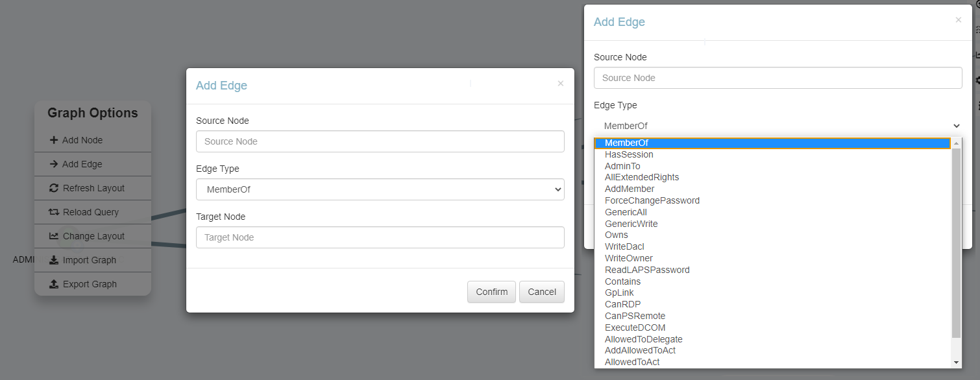The image size is (980, 380).
Task: Click the arrow icon beside Add Edge
Action: coord(54,164)
